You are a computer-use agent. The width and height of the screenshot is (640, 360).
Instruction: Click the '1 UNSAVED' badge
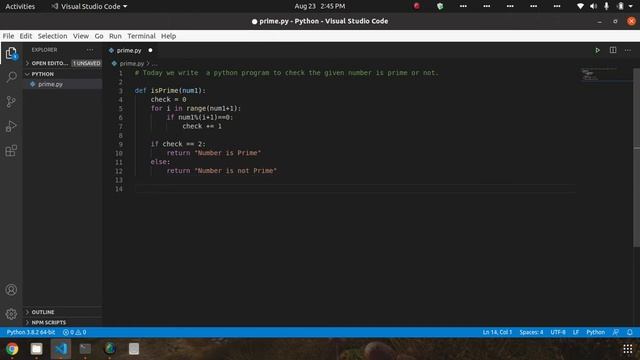point(87,63)
